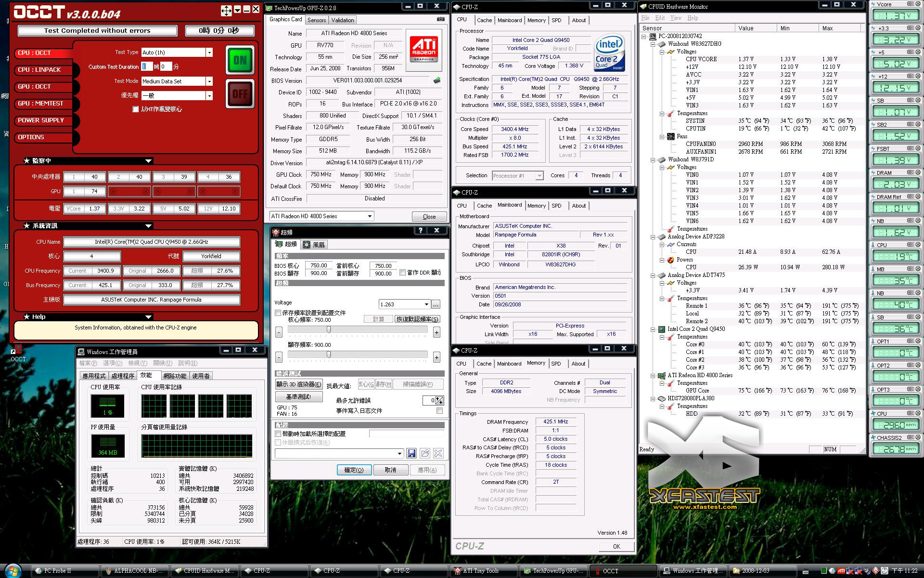The image size is (924, 578).
Task: Click the max allowed errors spinner arrows
Action: 440,400
